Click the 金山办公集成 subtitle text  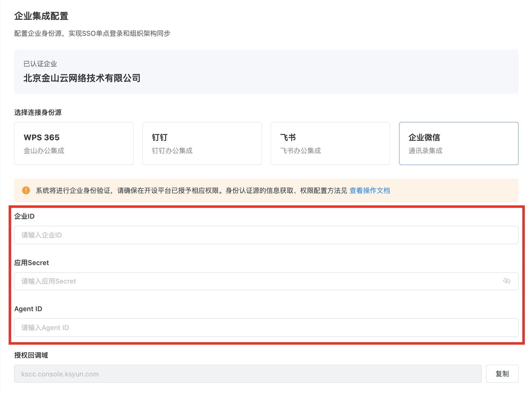tap(44, 151)
